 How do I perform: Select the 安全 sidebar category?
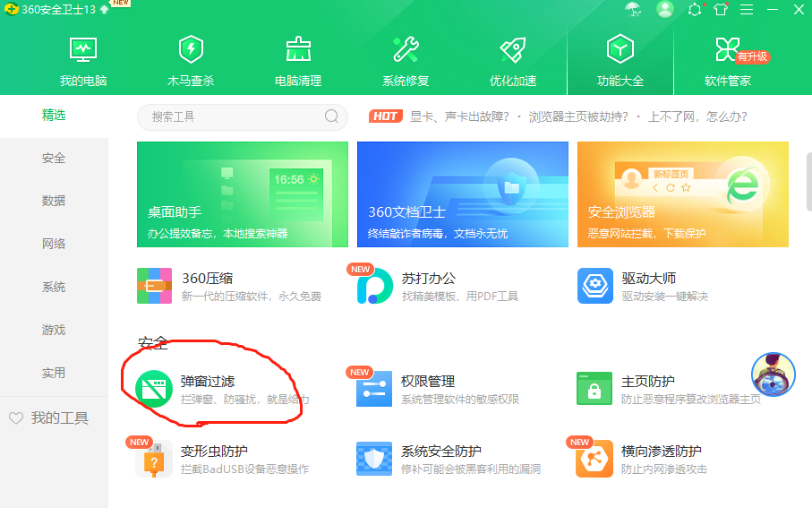[54, 159]
